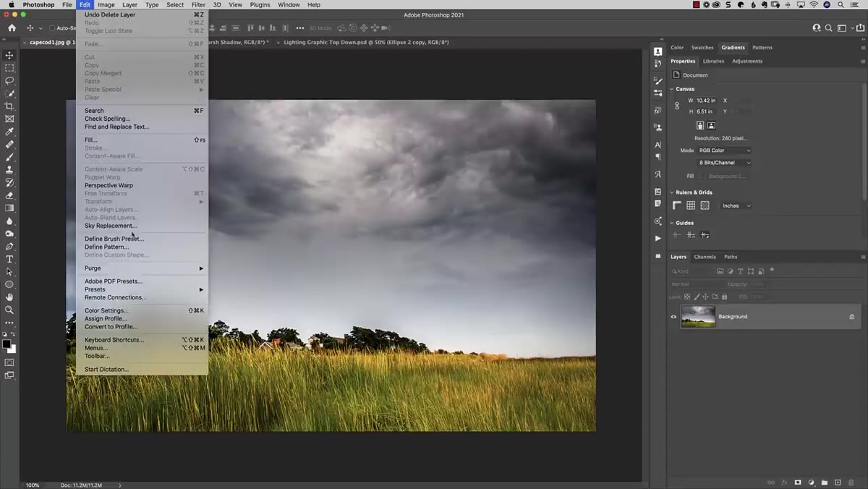Screen dimensions: 868x489
Task: Select the Clone Stamp tool
Action: click(9, 170)
